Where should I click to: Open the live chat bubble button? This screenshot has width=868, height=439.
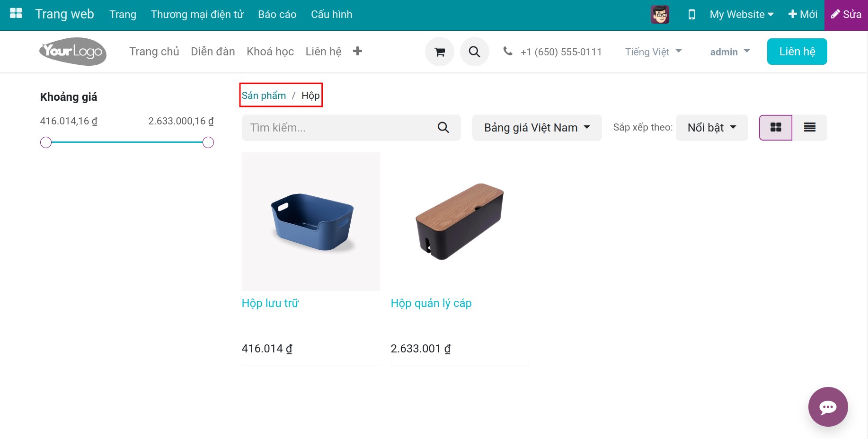point(828,406)
